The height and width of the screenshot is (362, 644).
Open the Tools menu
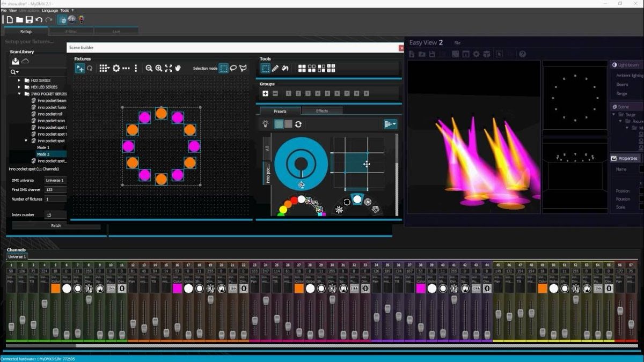64,10
